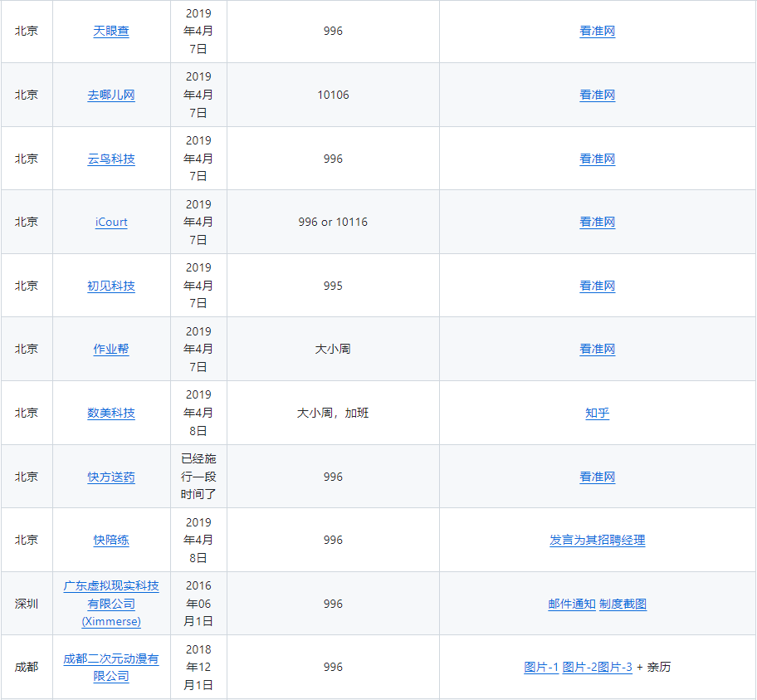
Task: Select the 996 cell in the 云鸟科技 row
Action: tap(333, 159)
